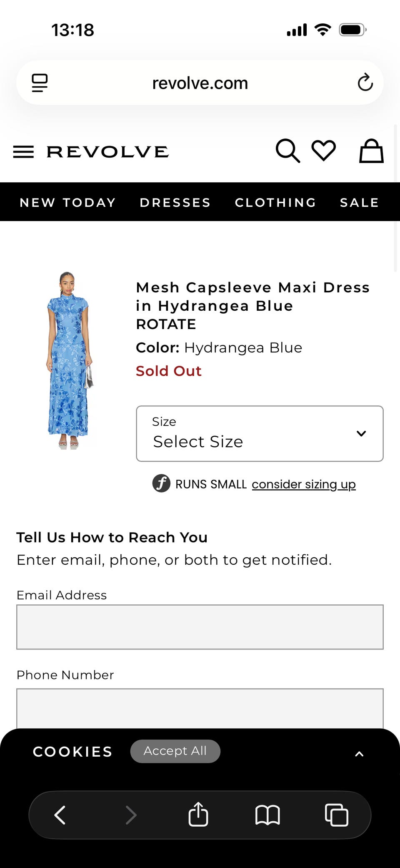Expand the Select Size dropdown

(x=260, y=433)
